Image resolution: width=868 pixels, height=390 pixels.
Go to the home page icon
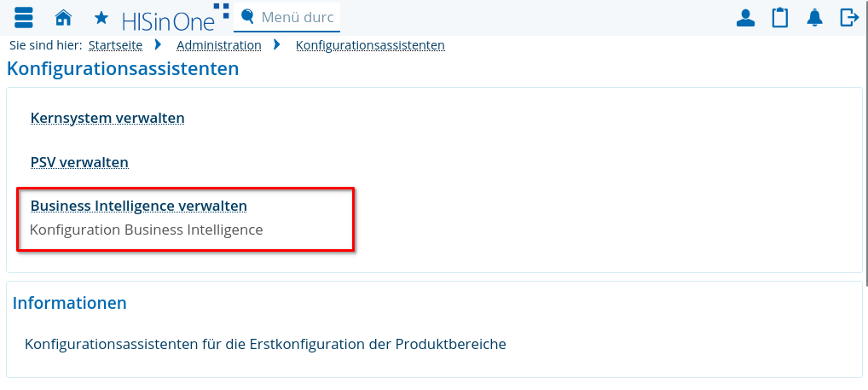pos(62,17)
